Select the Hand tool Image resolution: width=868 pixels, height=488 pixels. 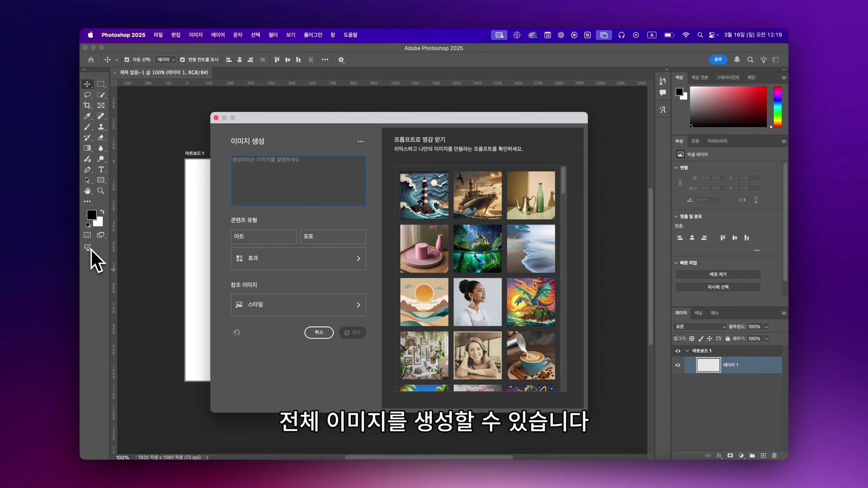(87, 191)
